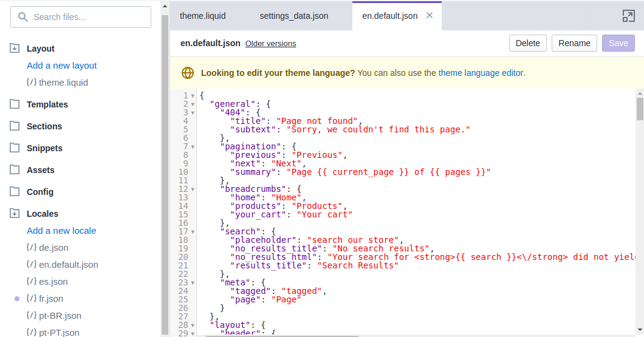Image resolution: width=644 pixels, height=337 pixels.
Task: Open the Snippets folder icon
Action: point(15,148)
